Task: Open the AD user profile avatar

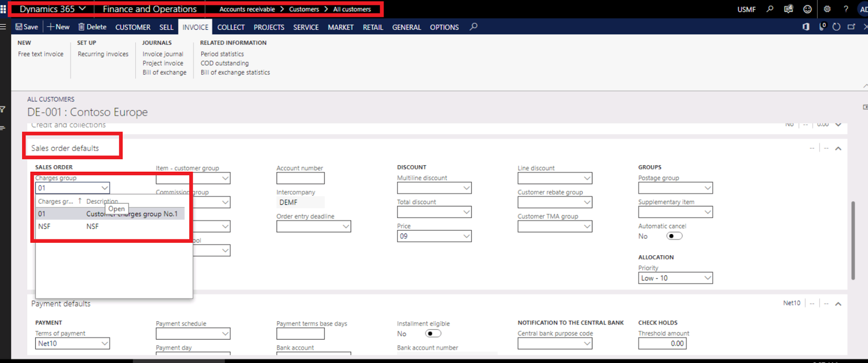Action: click(863, 9)
